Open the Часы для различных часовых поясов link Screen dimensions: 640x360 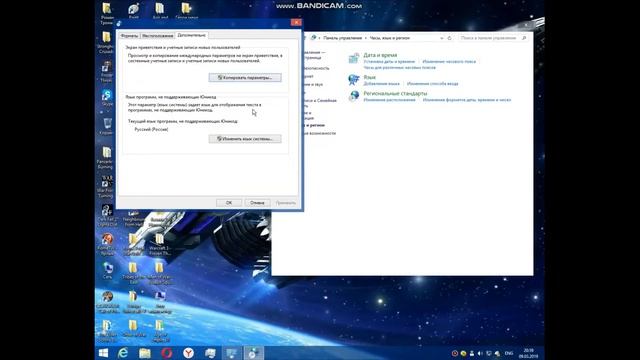point(400,67)
